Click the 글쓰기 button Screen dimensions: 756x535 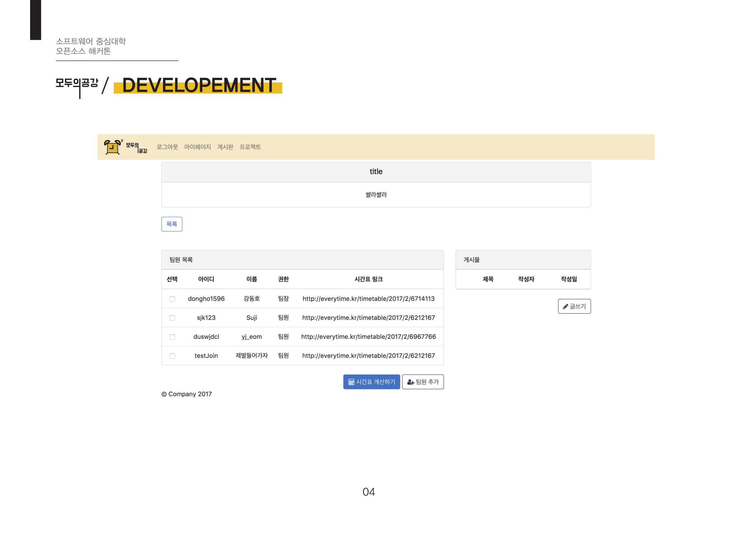[x=575, y=306]
